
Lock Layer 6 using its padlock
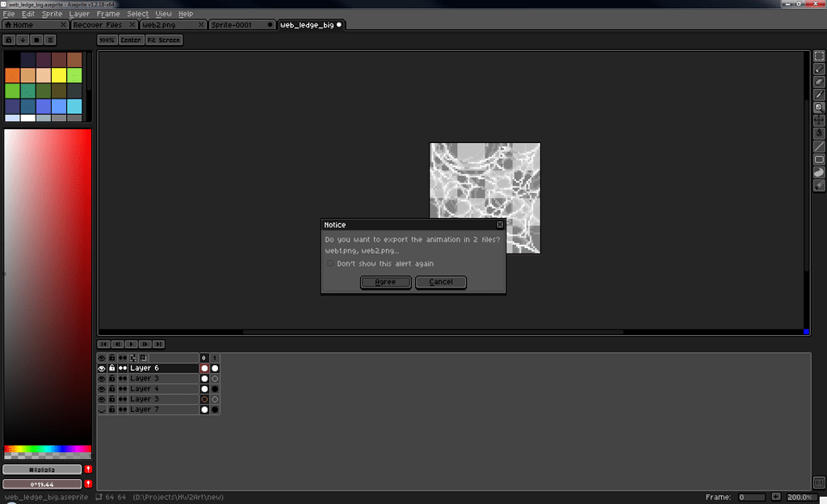(111, 368)
